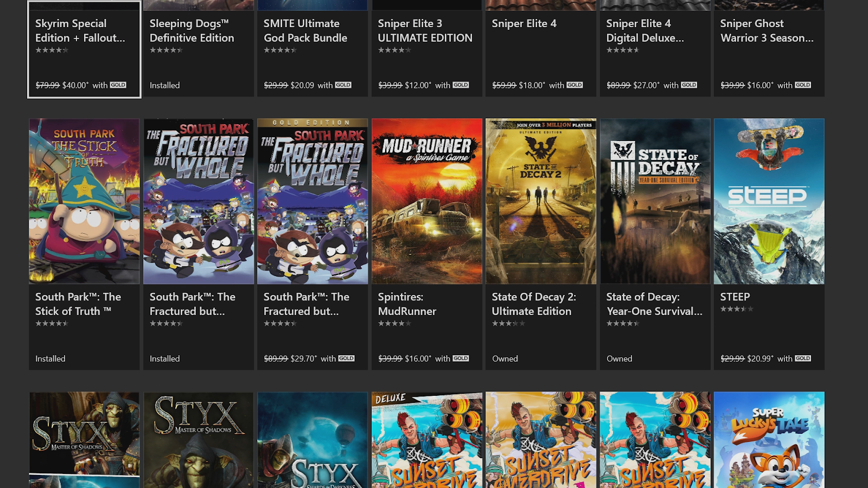
Task: Click the $20.99 STEEP price
Action: (x=761, y=358)
